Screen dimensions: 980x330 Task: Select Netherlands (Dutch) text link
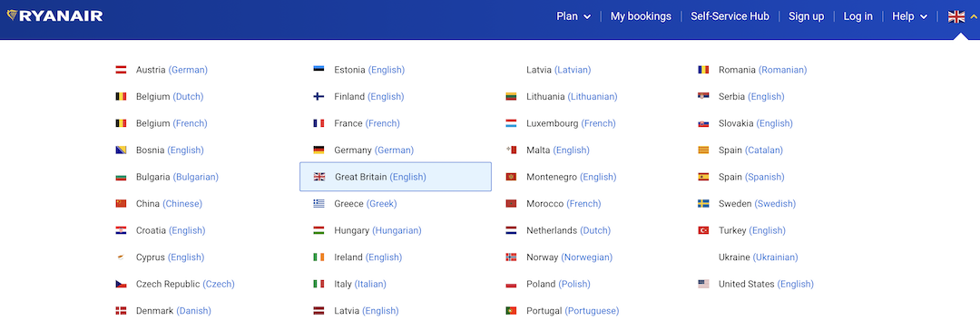coord(568,230)
